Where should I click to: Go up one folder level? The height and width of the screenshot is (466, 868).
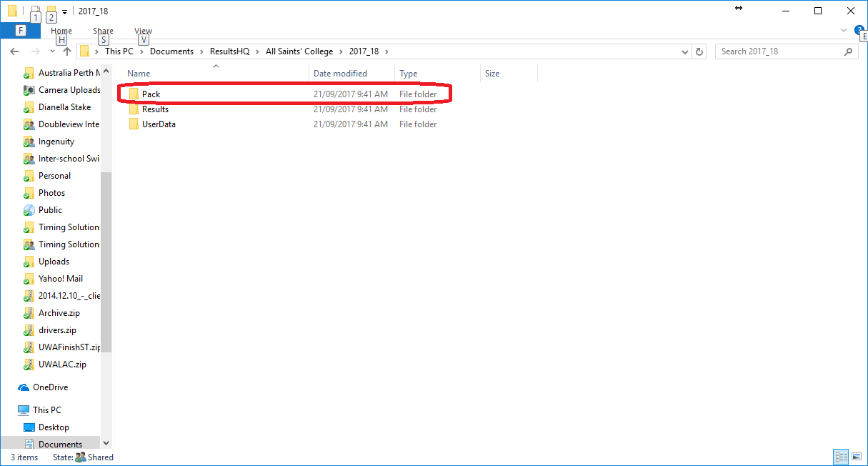pyautogui.click(x=67, y=51)
